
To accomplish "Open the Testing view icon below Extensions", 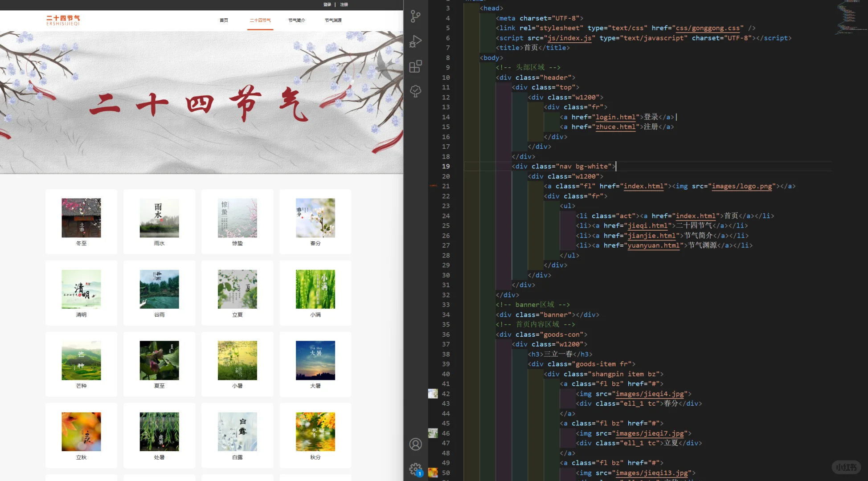I will pyautogui.click(x=415, y=91).
